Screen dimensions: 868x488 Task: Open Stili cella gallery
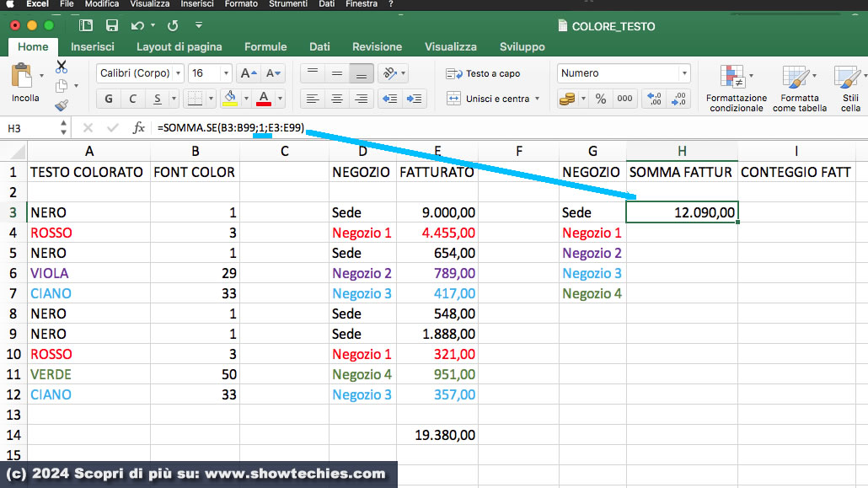coord(850,88)
